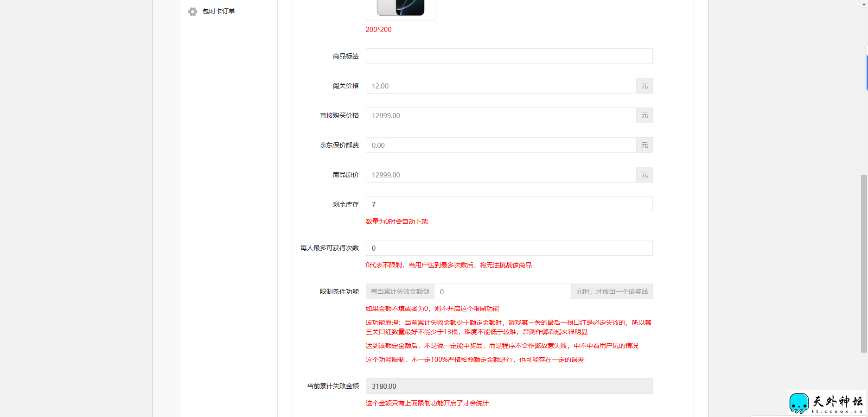
Task: Focus the 商品标签 input field
Action: click(x=509, y=56)
